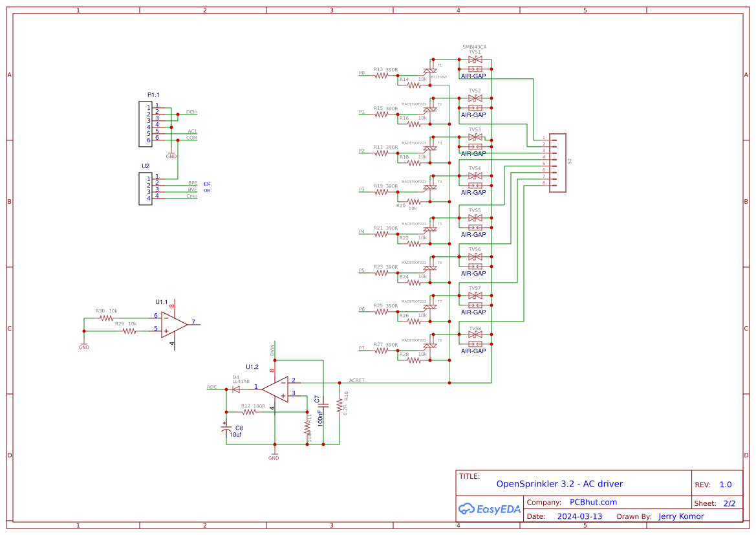Select the AIR-GAP spark gap below TVS3
Screen dimensions: 756x535
pos(474,147)
